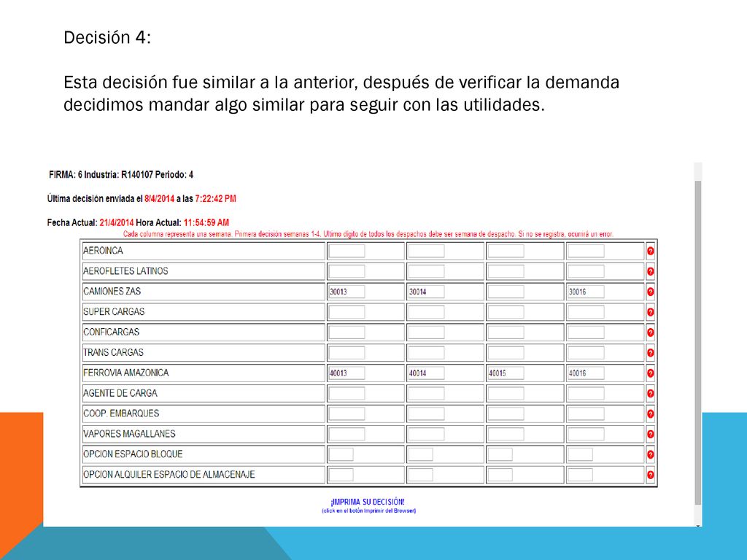The width and height of the screenshot is (747, 560).
Task: Focus third-week field for OPCION ESPACIO BLOQUE
Action: pos(500,454)
